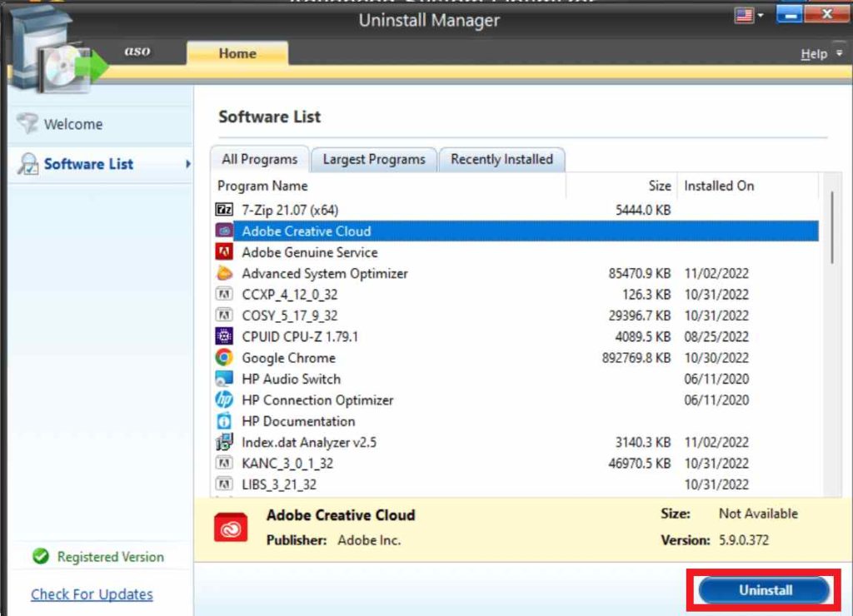Sort by Program Name column header

click(388, 186)
